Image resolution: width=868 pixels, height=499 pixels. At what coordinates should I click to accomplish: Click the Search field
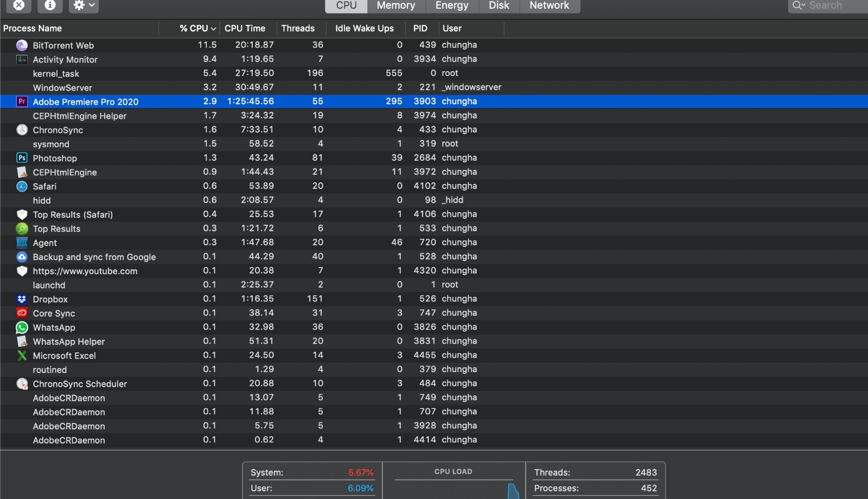[x=828, y=5]
